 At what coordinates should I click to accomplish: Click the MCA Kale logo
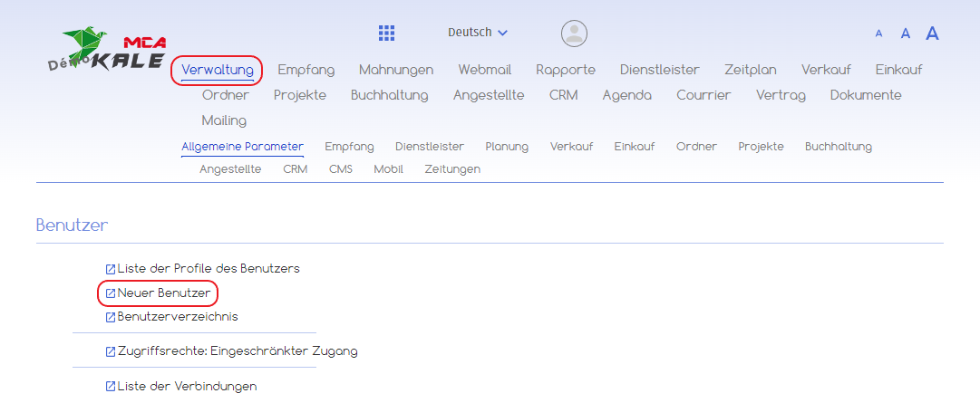pyautogui.click(x=109, y=54)
